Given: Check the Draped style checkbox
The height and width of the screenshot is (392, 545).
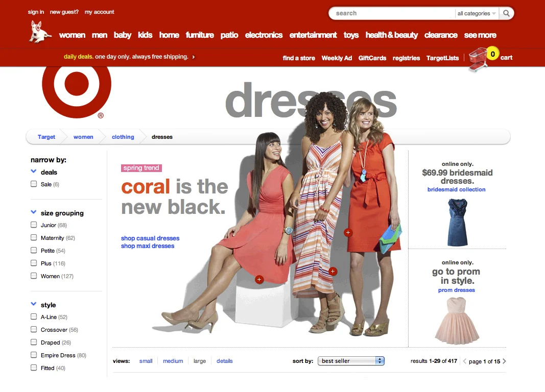Looking at the screenshot, I should (34, 342).
